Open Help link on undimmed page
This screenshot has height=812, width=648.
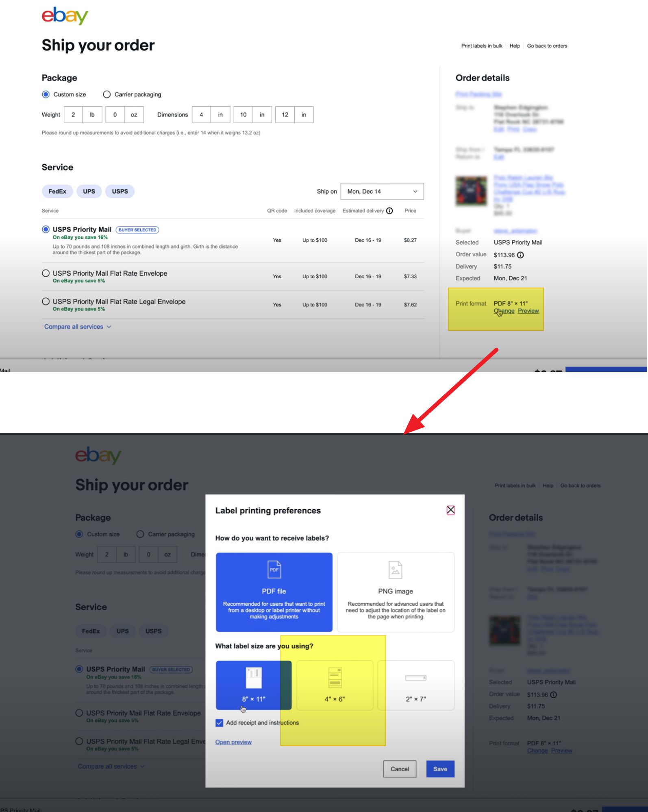click(515, 46)
